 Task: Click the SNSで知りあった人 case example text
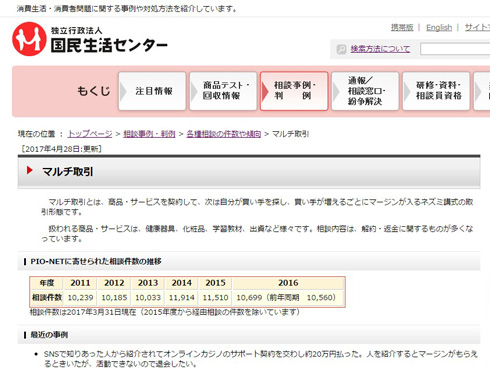tap(261, 358)
